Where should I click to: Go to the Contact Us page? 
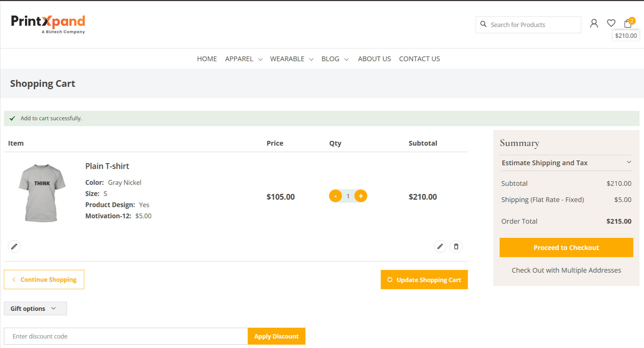click(x=419, y=59)
